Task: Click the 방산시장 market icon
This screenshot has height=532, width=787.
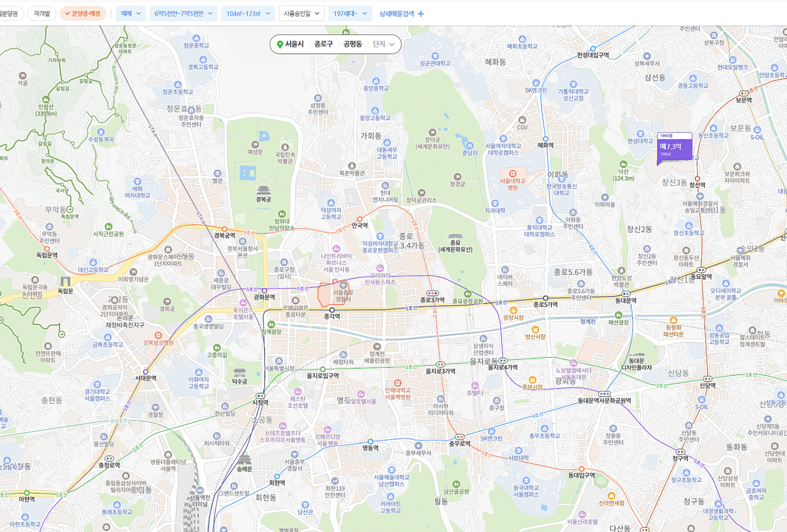Action: [535, 329]
